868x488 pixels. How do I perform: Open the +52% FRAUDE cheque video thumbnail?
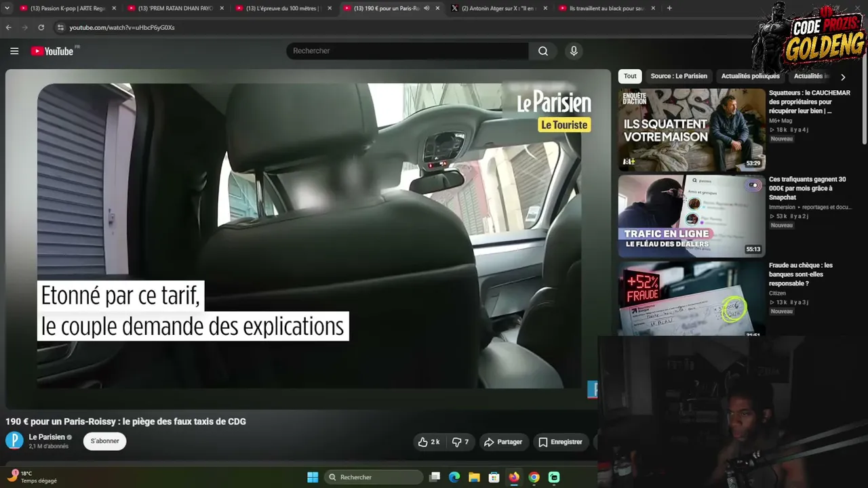(692, 299)
